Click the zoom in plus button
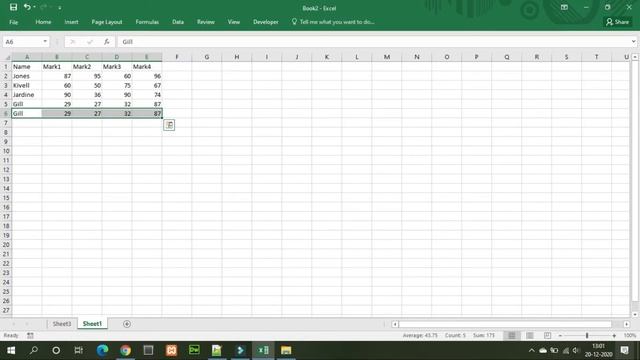 [x=614, y=336]
